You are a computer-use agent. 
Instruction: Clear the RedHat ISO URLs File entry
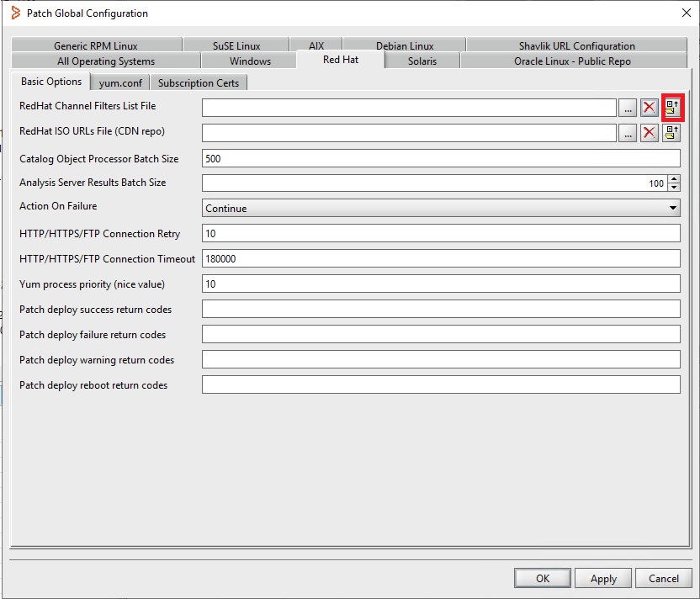[x=650, y=133]
